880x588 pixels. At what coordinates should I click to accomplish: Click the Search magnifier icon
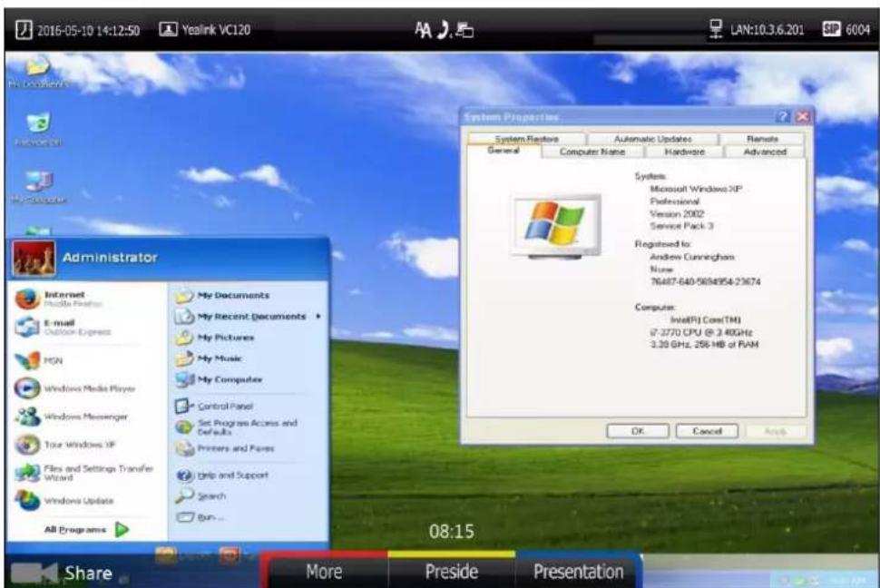click(184, 495)
